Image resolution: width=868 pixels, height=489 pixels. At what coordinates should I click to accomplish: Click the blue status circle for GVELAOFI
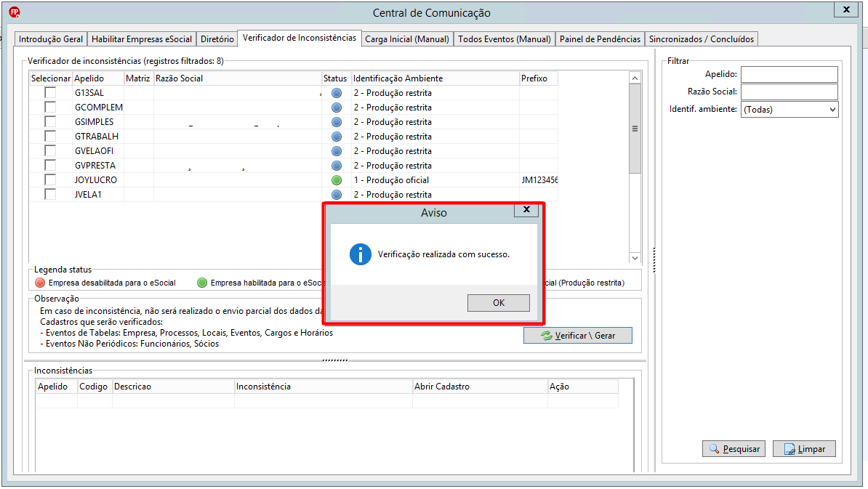337,151
